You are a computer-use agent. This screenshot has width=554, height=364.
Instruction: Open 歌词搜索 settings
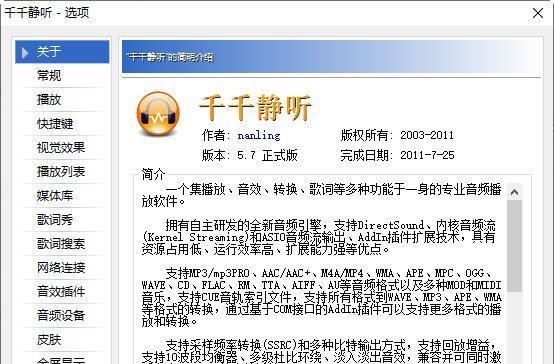point(62,244)
